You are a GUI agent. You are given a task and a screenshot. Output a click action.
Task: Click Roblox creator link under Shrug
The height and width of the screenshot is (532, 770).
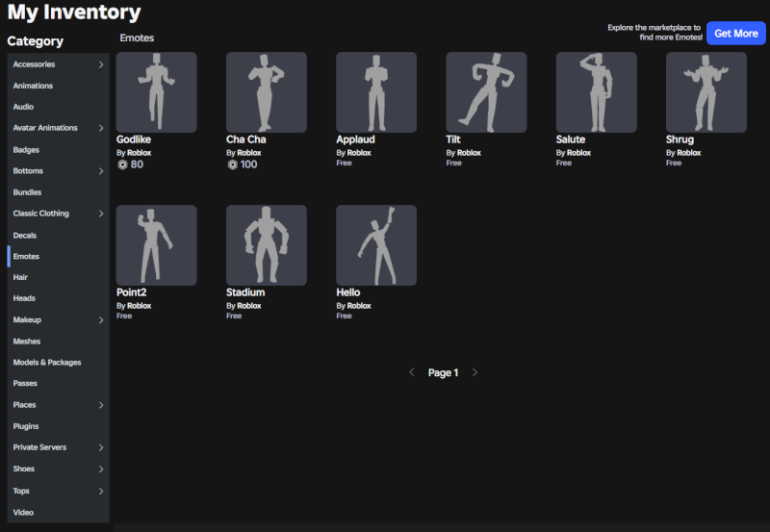click(689, 153)
